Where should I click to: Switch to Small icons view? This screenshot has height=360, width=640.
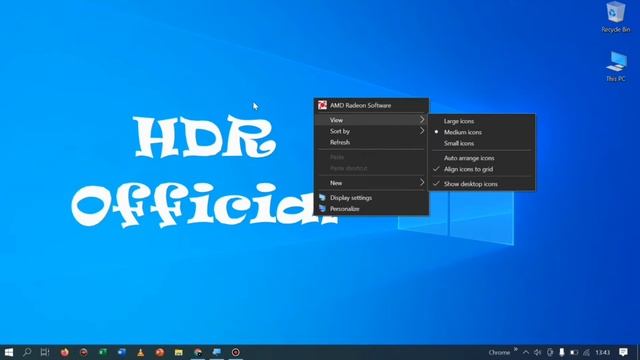(x=482, y=143)
